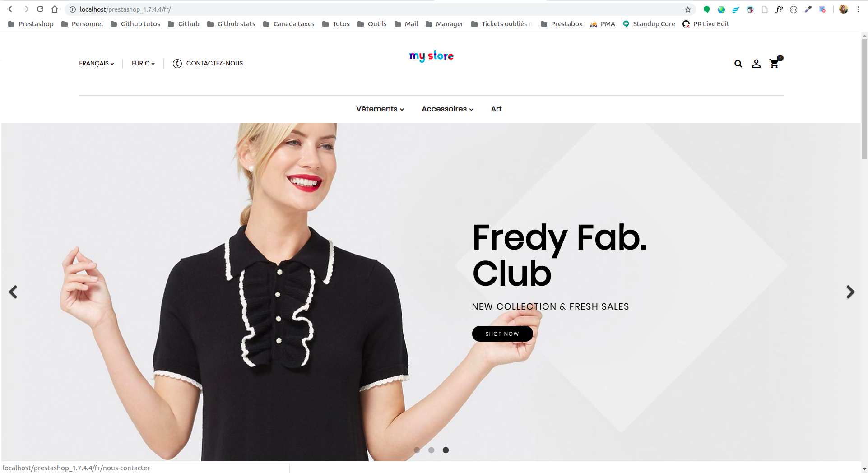Click the SHOP NOW button
868x473 pixels.
coord(502,334)
